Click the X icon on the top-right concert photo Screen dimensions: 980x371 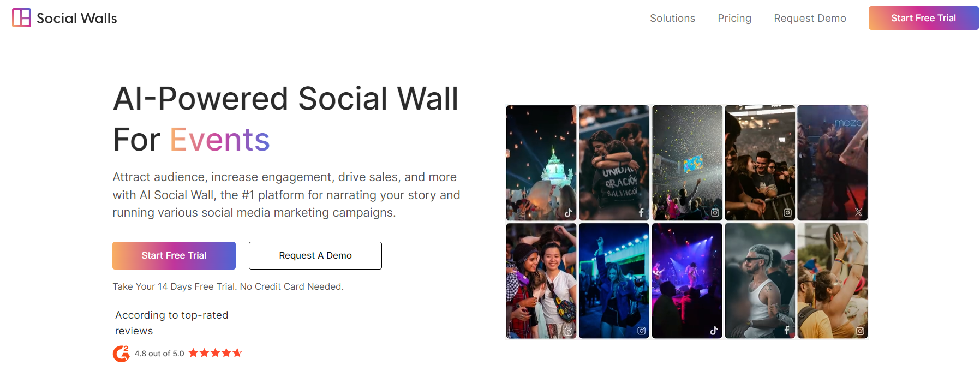tap(859, 212)
